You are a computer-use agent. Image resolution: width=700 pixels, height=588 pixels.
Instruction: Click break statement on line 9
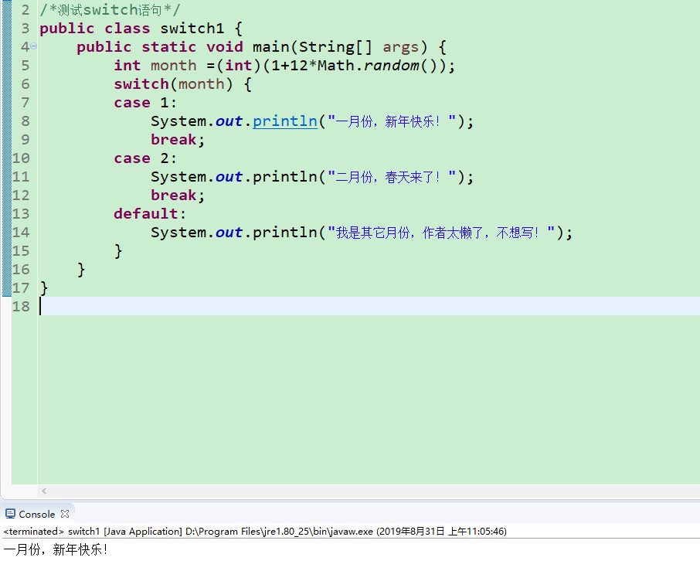178,140
